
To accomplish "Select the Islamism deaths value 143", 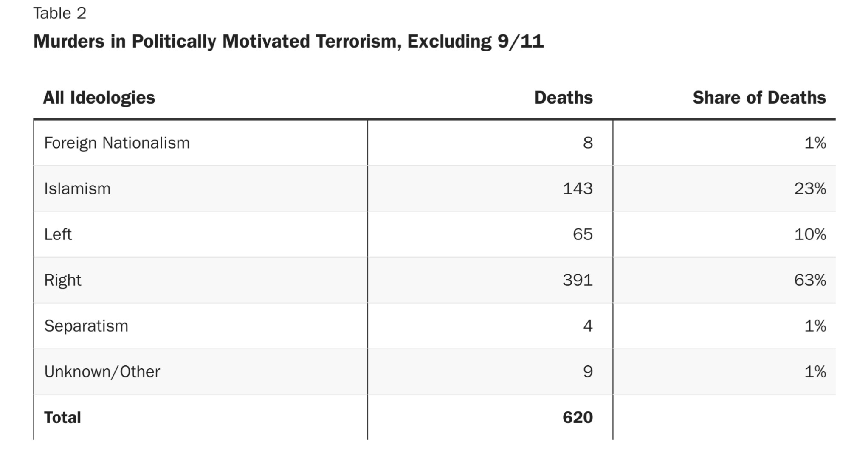I will pyautogui.click(x=578, y=188).
